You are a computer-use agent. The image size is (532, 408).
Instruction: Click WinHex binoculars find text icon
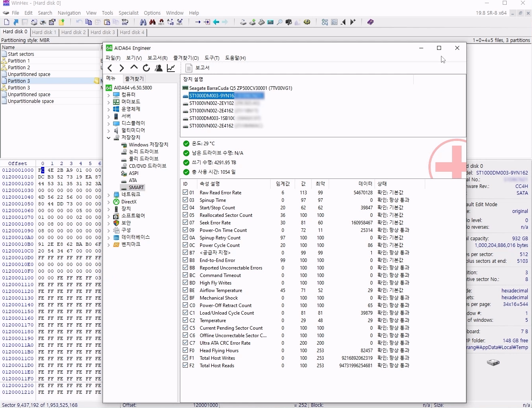coord(143,22)
